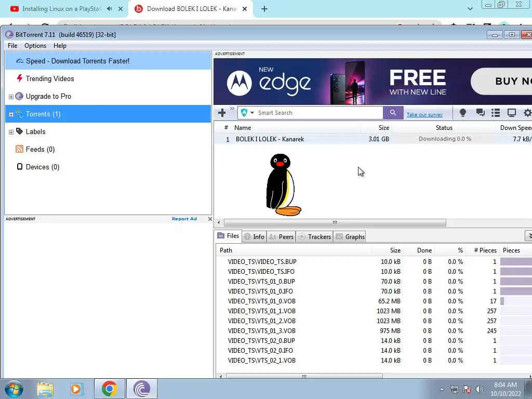Image resolution: width=532 pixels, height=399 pixels.
Task: Expand the Upgrade to Pro node
Action: [x=11, y=97]
